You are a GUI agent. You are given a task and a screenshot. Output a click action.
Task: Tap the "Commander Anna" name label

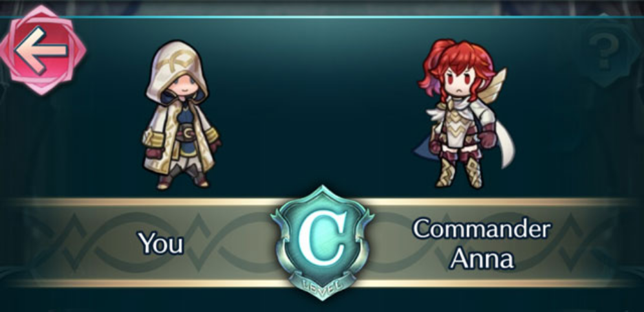pyautogui.click(x=481, y=243)
